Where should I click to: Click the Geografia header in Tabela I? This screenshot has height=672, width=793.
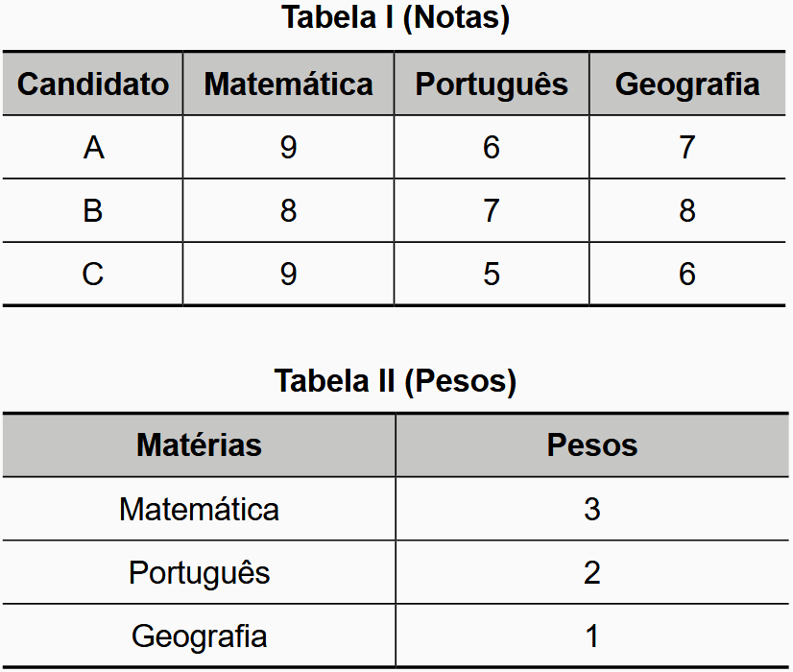686,84
